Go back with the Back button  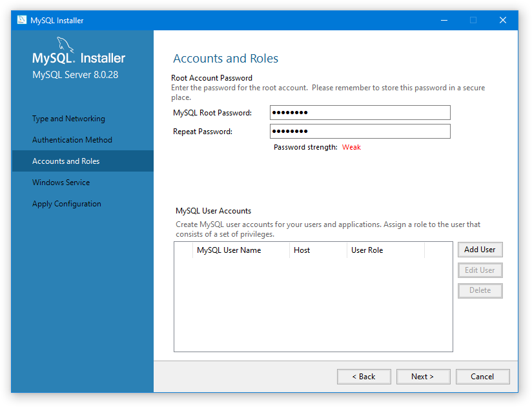pyautogui.click(x=363, y=377)
